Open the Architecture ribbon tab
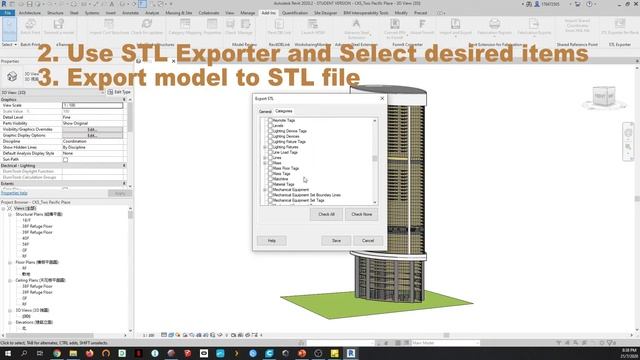Image resolution: width=640 pixels, height=360 pixels. tap(30, 13)
